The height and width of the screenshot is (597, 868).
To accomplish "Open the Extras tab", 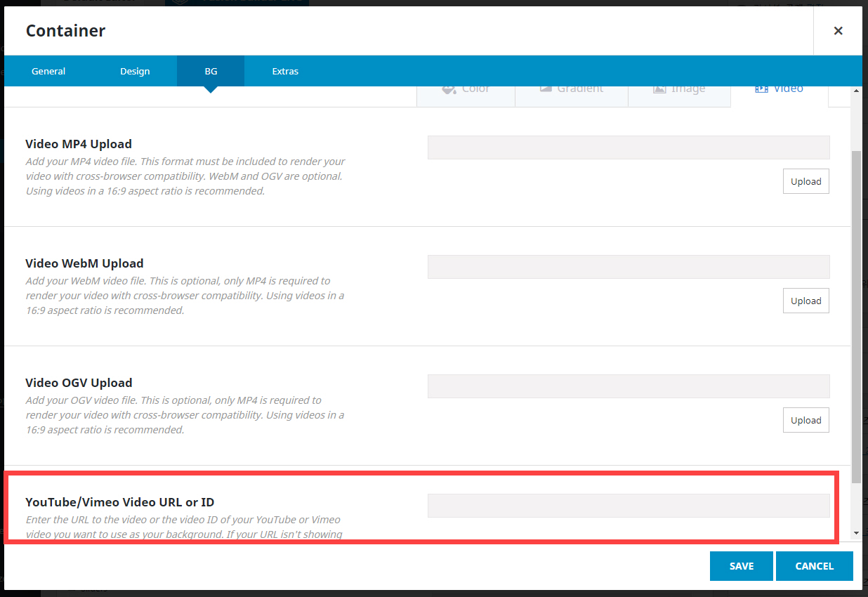I will coord(285,71).
